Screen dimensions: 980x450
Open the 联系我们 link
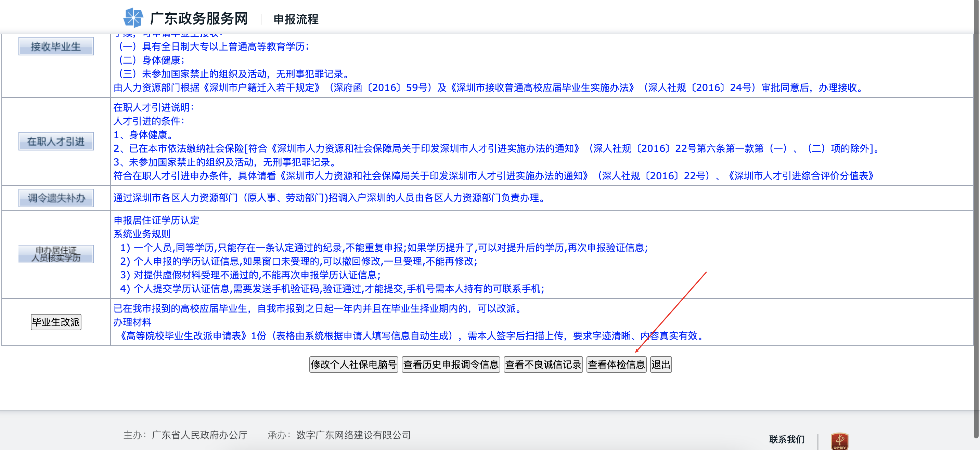point(786,439)
